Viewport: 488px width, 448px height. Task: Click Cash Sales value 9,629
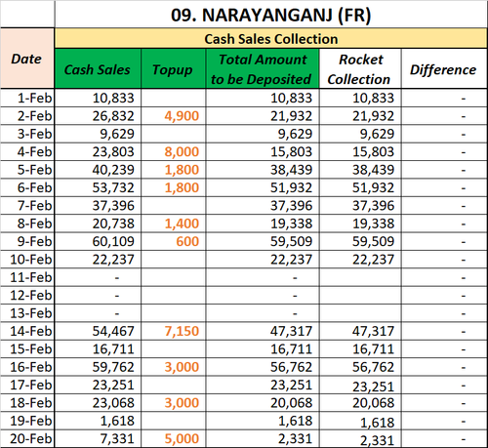click(98, 134)
